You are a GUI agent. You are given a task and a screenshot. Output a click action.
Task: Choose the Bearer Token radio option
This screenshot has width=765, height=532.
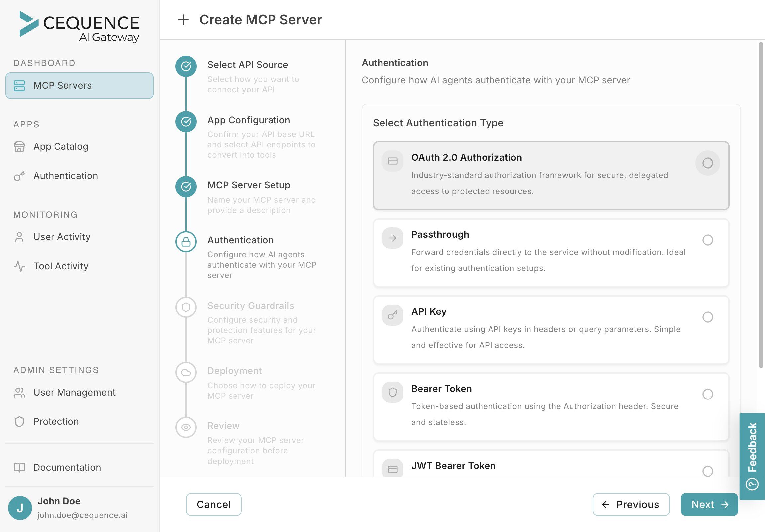[x=708, y=394]
